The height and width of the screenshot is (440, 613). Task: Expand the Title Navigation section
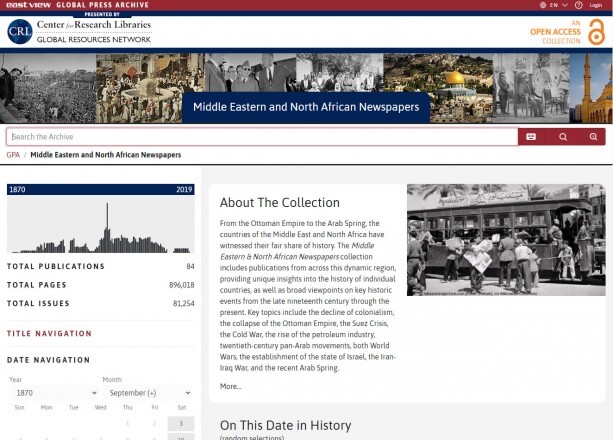[49, 334]
